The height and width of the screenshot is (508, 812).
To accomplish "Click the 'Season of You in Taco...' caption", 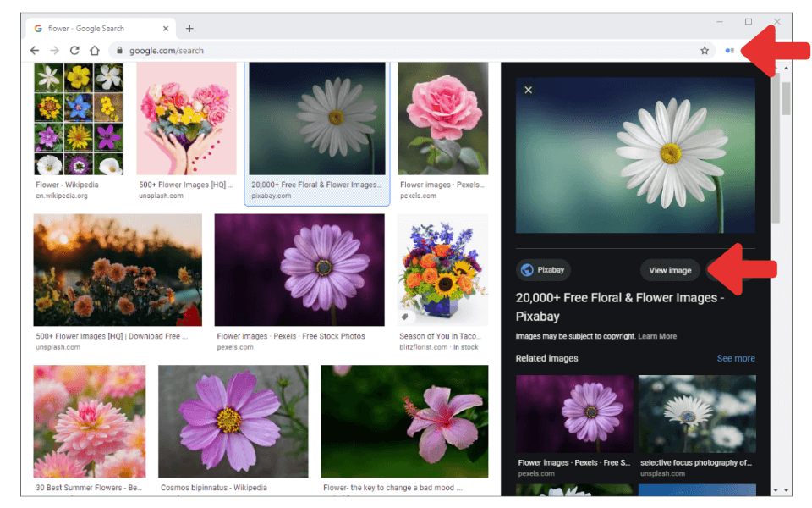I will [x=440, y=336].
